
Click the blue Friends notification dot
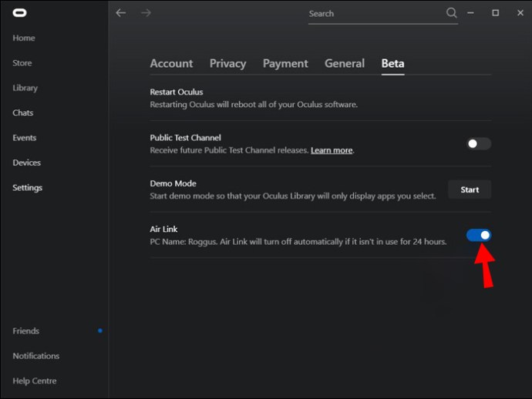pyautogui.click(x=100, y=330)
